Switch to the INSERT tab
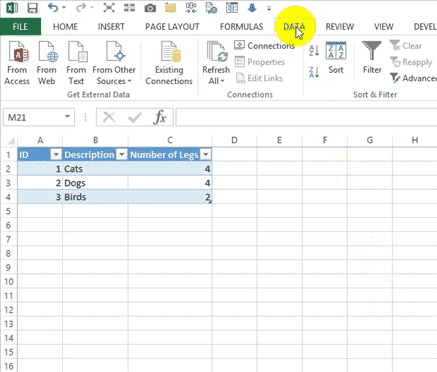 point(111,27)
